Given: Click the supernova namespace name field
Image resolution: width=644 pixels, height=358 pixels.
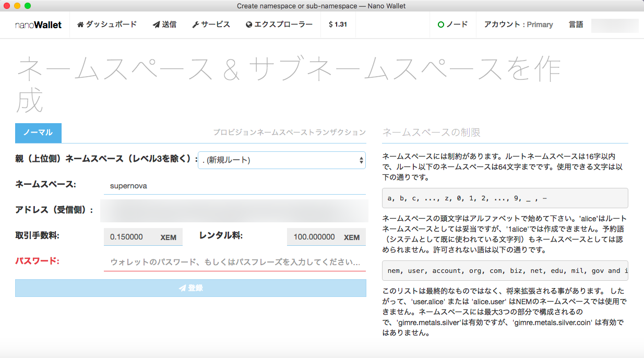Looking at the screenshot, I should [235, 186].
